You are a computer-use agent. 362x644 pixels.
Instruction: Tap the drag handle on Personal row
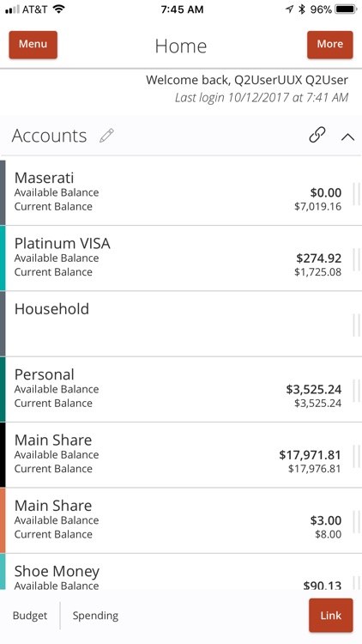356,390
